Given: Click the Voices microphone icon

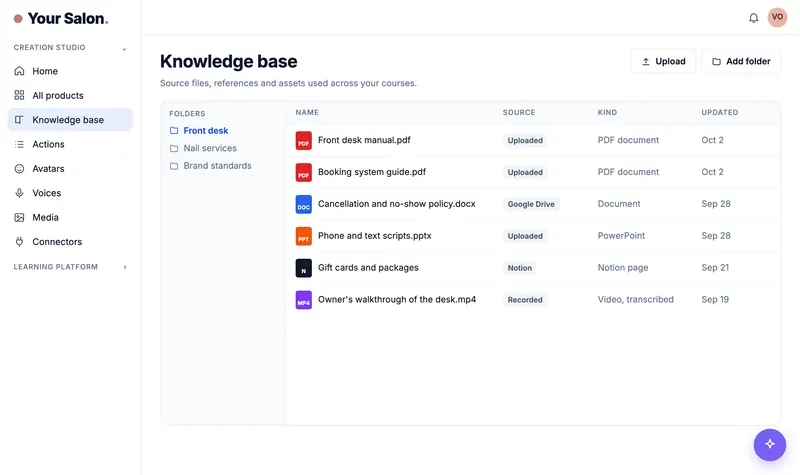Looking at the screenshot, I should coord(19,193).
